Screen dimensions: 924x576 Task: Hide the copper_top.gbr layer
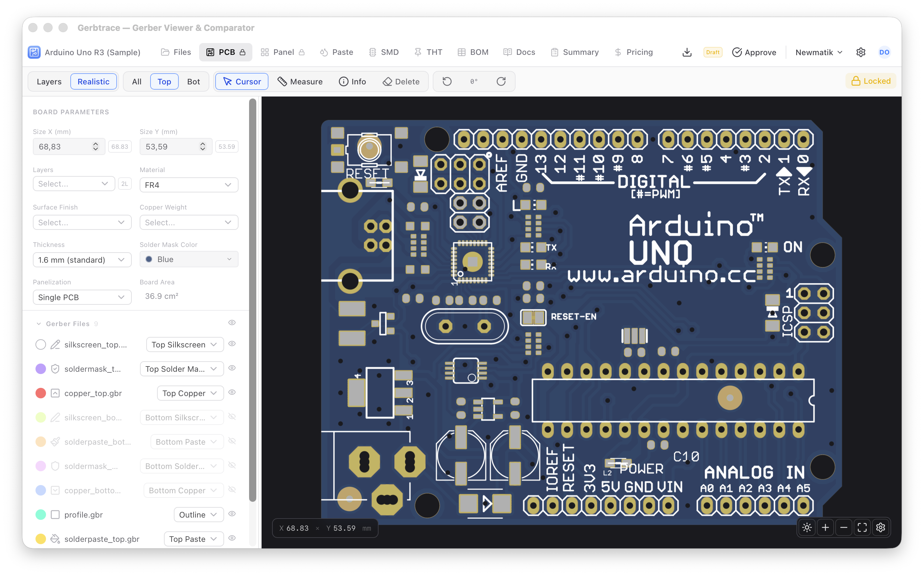232,392
